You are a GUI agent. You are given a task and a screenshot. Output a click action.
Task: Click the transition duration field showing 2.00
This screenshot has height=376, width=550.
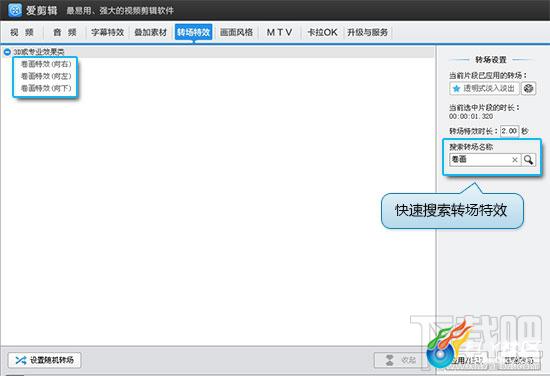[x=509, y=131]
